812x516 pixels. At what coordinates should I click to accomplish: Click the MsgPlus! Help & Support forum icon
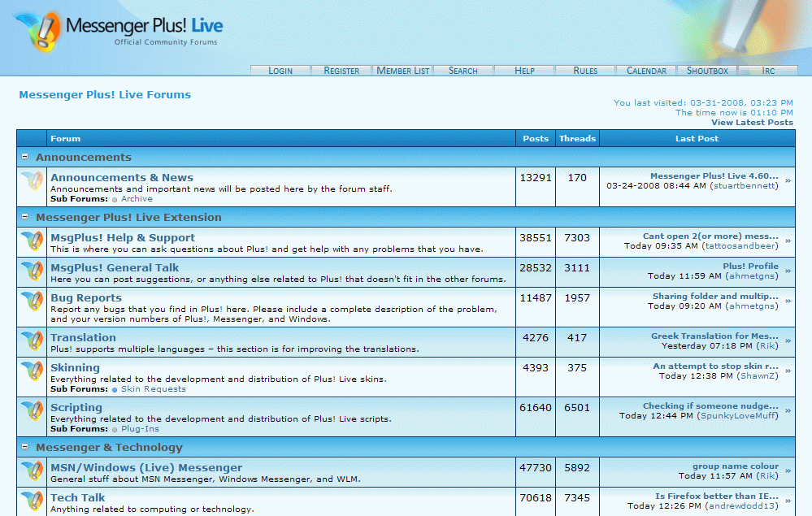[32, 242]
